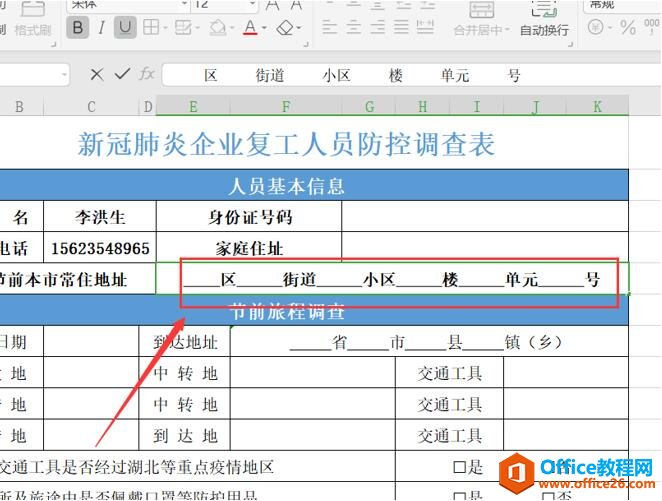
Task: Select column C header
Action: click(91, 106)
